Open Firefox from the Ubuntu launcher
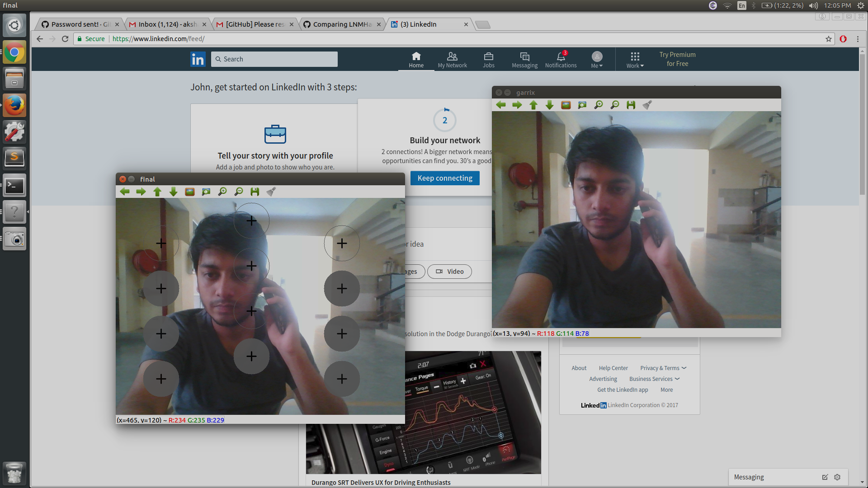The height and width of the screenshot is (488, 868). click(x=14, y=105)
